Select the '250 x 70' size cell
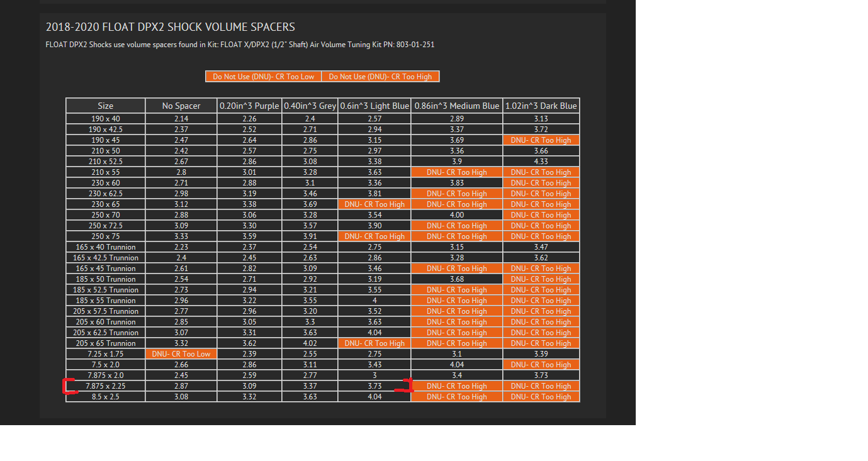This screenshot has width=868, height=461. pyautogui.click(x=105, y=214)
